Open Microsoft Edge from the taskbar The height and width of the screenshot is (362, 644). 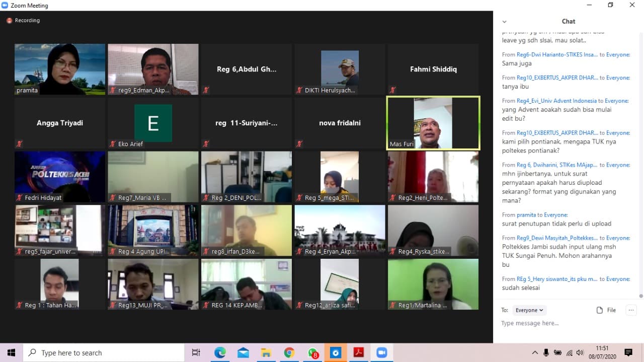220,353
